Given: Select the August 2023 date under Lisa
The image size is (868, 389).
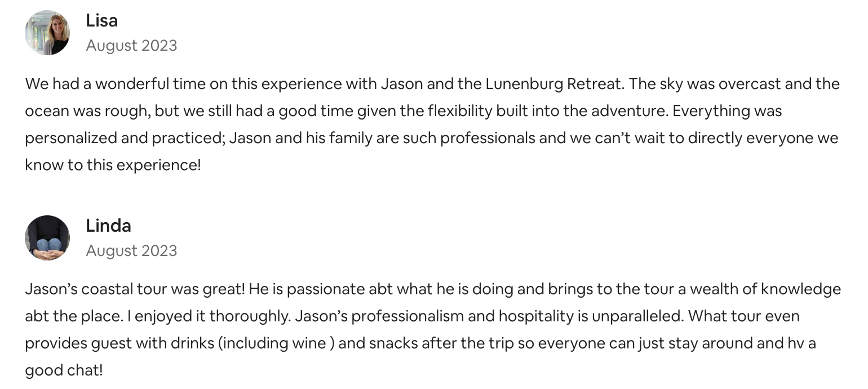Looking at the screenshot, I should (131, 45).
